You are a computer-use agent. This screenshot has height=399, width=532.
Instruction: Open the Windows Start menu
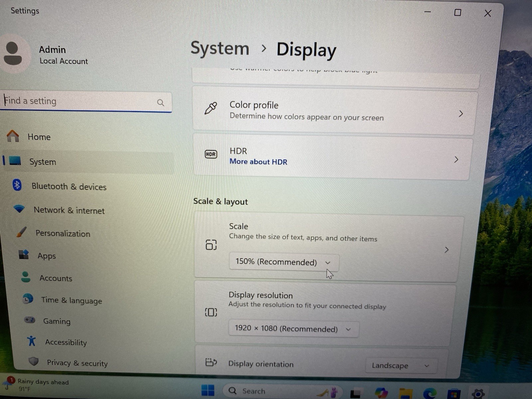tap(208, 391)
